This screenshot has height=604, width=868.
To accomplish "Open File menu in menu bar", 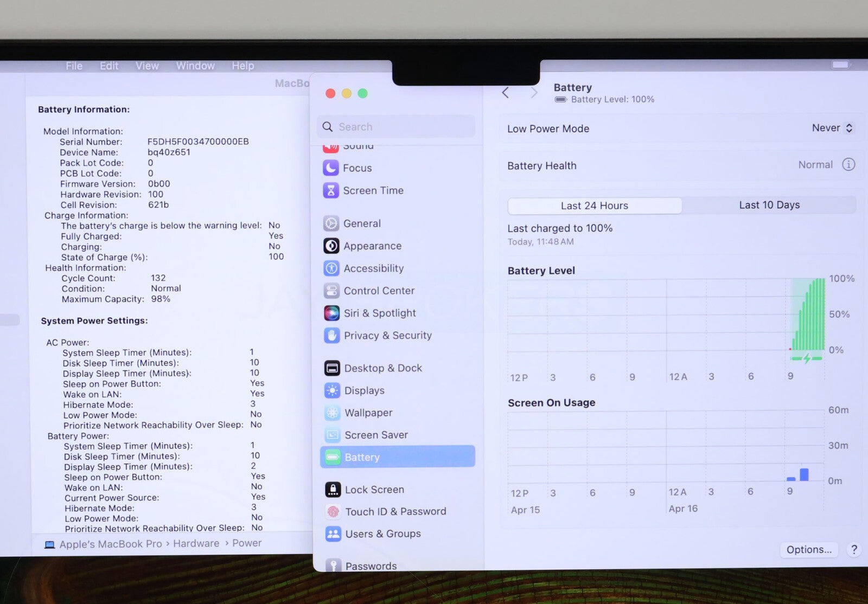I will click(x=74, y=66).
